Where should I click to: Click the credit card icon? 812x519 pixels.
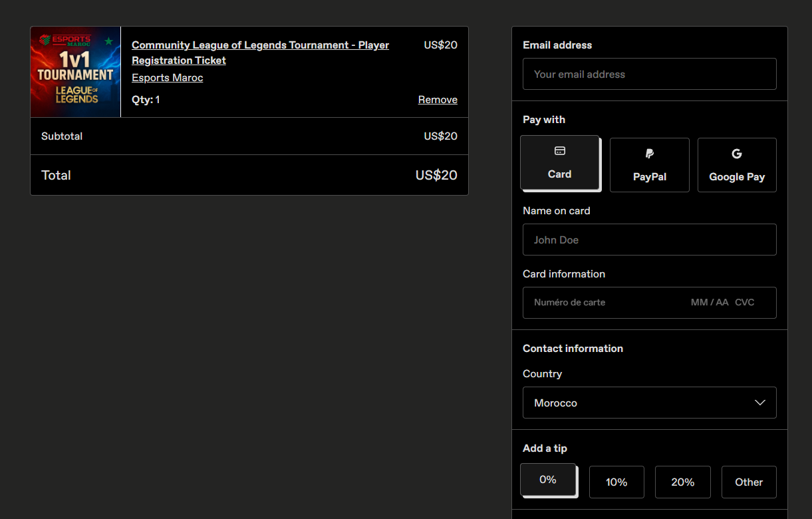click(x=560, y=151)
